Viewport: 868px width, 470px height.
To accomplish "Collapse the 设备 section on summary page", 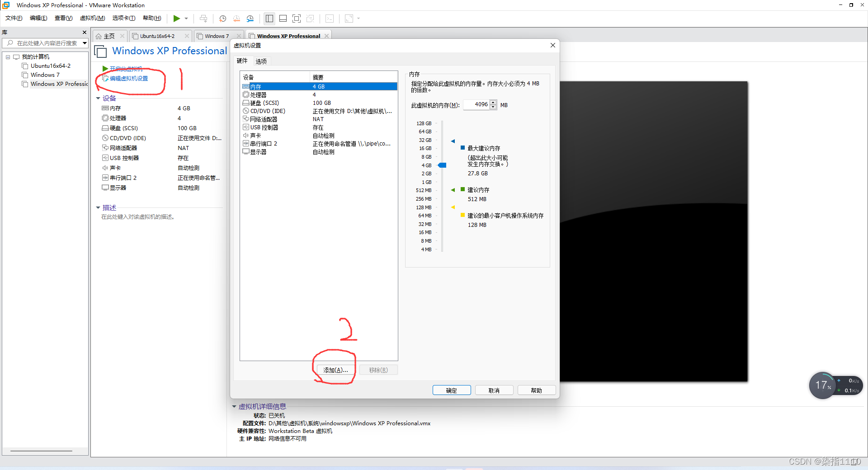I will click(98, 98).
